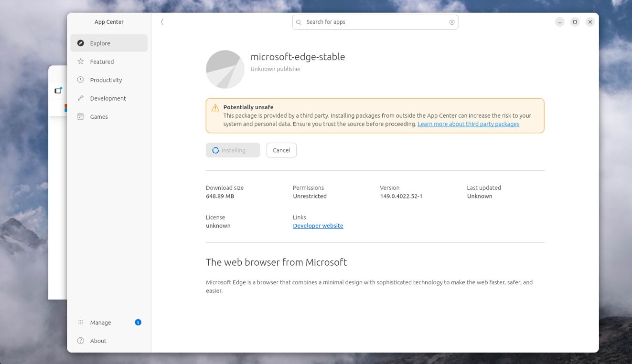Switch to the Featured category
The height and width of the screenshot is (364, 632).
pos(109,62)
